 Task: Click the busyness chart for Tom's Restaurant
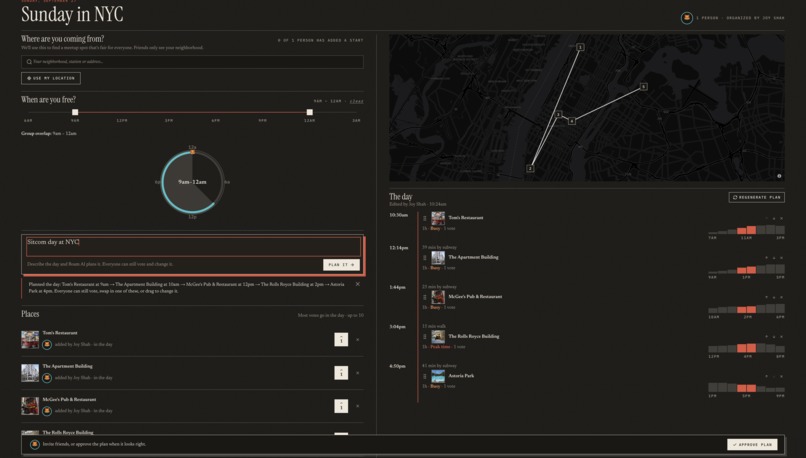746,230
